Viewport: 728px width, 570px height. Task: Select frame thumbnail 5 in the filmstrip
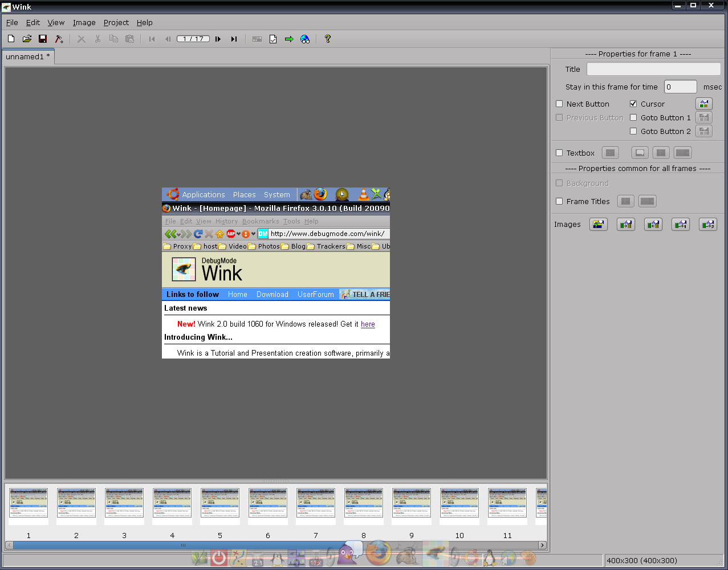220,505
